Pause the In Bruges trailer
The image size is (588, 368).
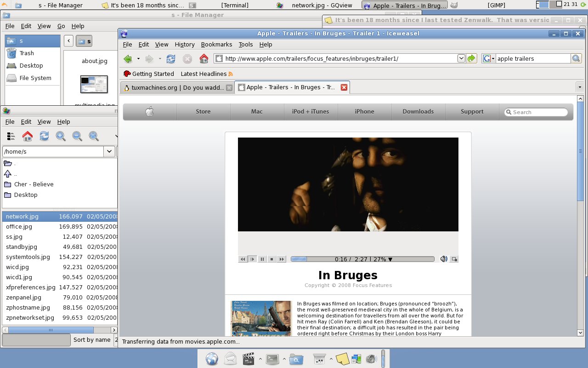[x=262, y=259]
